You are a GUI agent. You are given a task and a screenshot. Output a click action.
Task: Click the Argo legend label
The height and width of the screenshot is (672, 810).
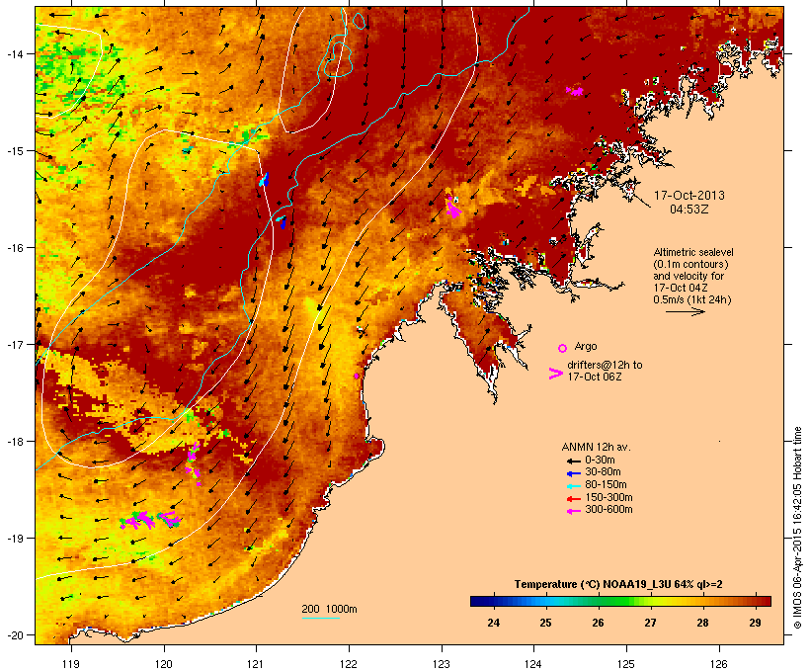[586, 346]
